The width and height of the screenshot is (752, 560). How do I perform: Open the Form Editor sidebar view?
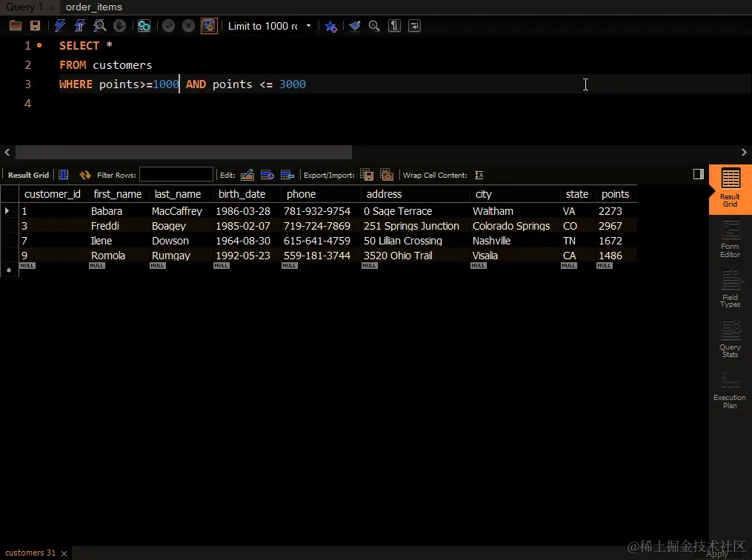click(730, 239)
